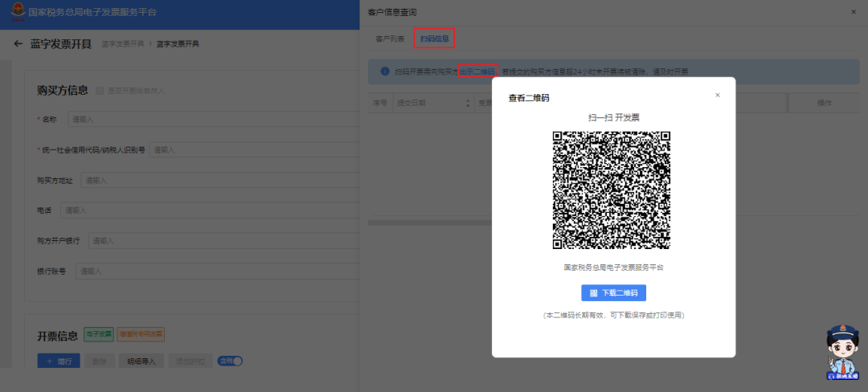Click the 操作 column header

825,103
